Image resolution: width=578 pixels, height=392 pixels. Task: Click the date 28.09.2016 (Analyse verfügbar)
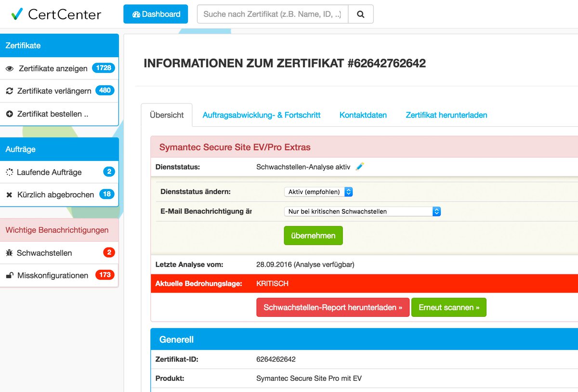click(x=305, y=264)
